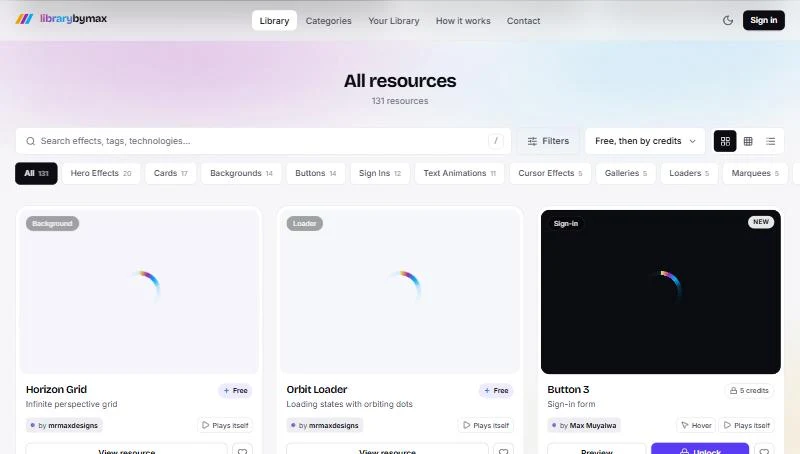Image resolution: width=800 pixels, height=454 pixels.
Task: Switch to large grid view
Action: click(725, 141)
